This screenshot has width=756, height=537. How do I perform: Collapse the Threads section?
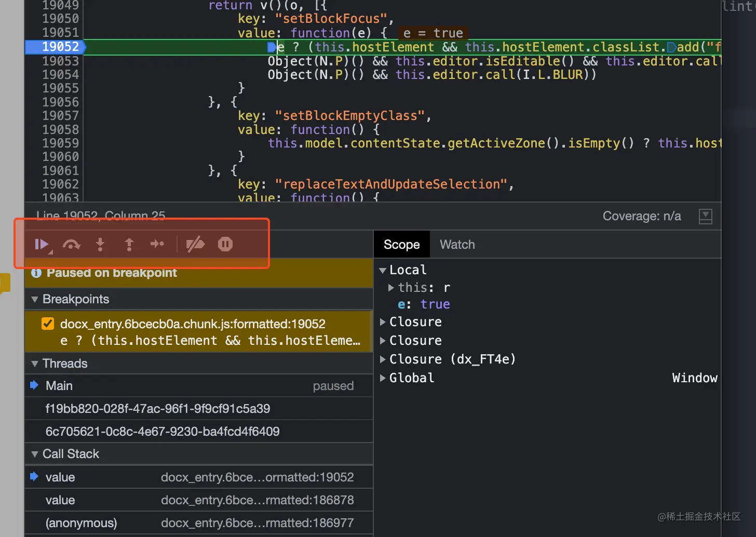[35, 364]
